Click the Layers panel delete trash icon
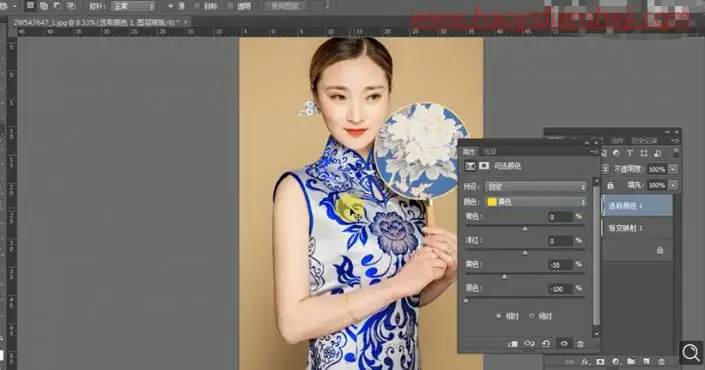The image size is (705, 370). (x=661, y=361)
